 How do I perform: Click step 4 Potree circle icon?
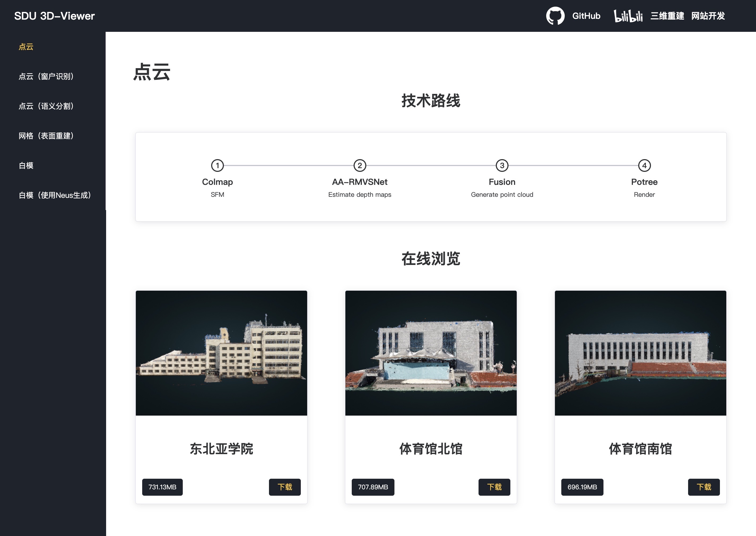tap(644, 165)
